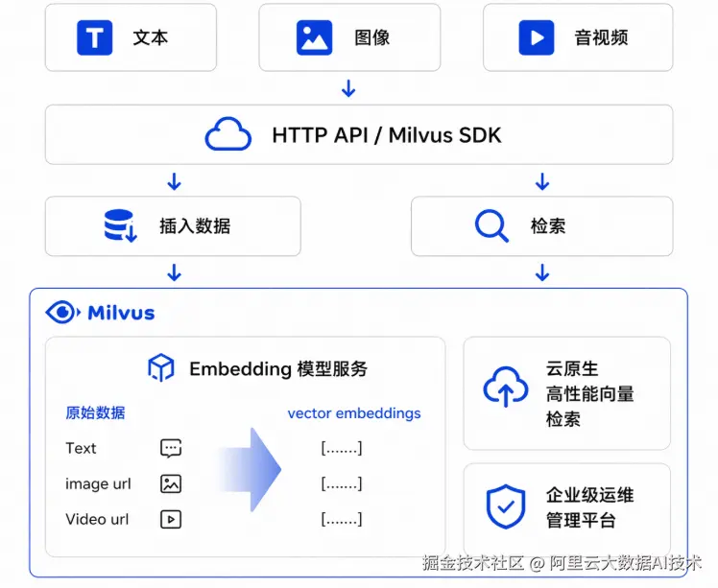This screenshot has width=718, height=588.
Task: Click the 云原生 text line
Action: 572,368
